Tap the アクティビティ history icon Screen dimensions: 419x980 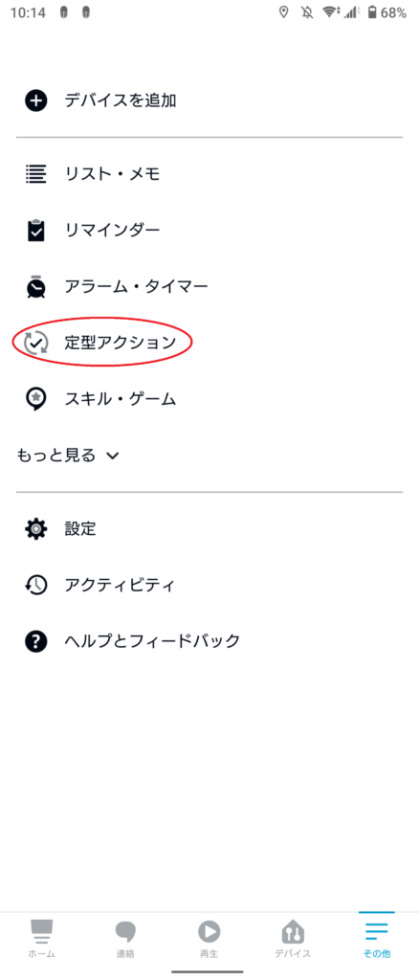(36, 585)
